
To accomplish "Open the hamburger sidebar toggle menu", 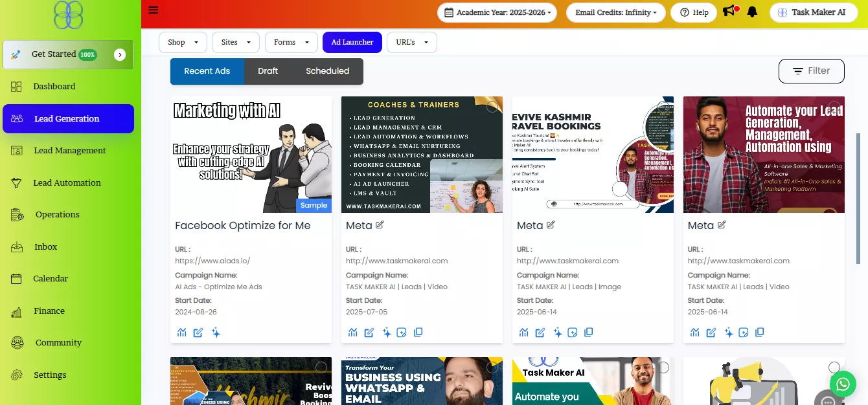I will (153, 10).
